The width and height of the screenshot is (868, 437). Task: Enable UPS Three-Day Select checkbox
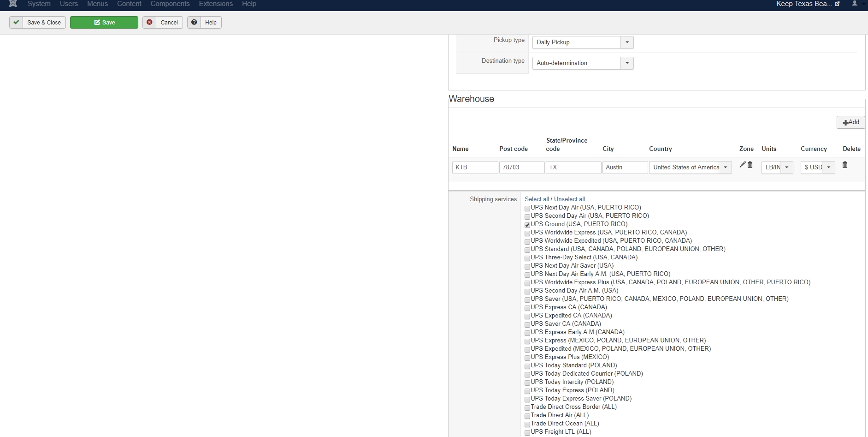[x=527, y=258]
